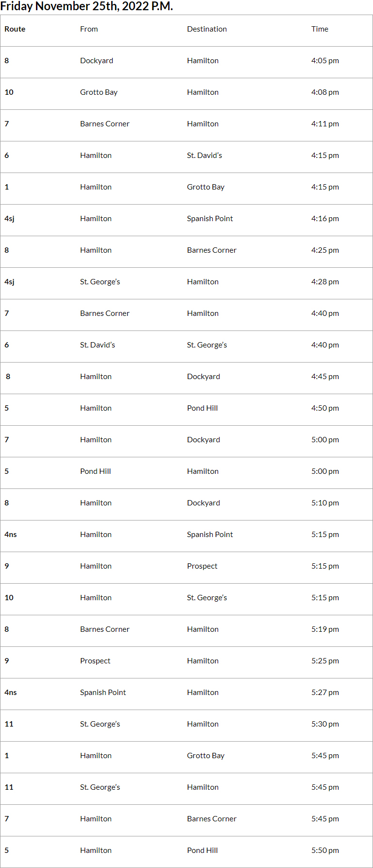373x868 pixels.
Task: Select the St. David's destination at 4:15 pm
Action: tap(204, 156)
